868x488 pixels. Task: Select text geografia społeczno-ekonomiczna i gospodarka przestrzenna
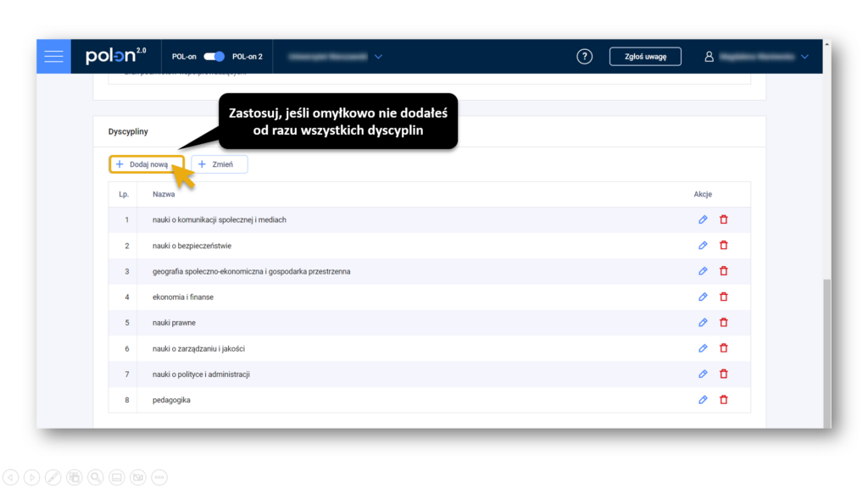pyautogui.click(x=251, y=272)
